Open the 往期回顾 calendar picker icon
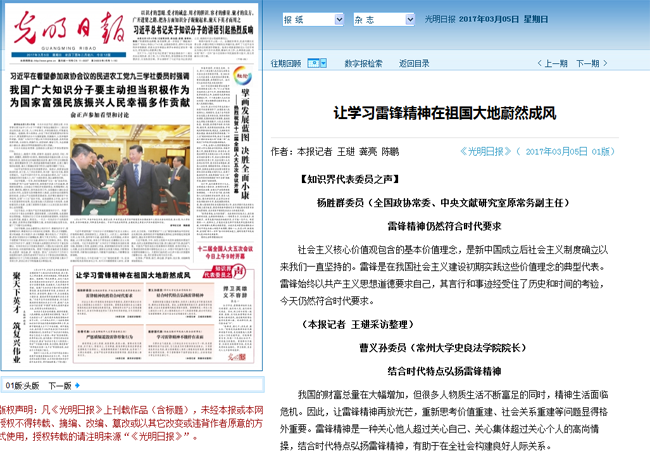 pyautogui.click(x=312, y=62)
